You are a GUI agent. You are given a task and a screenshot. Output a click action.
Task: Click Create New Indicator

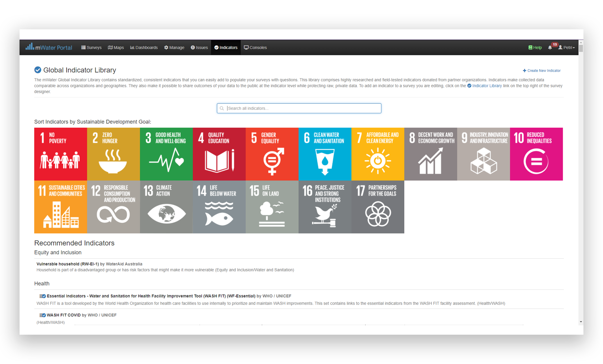[x=542, y=71]
